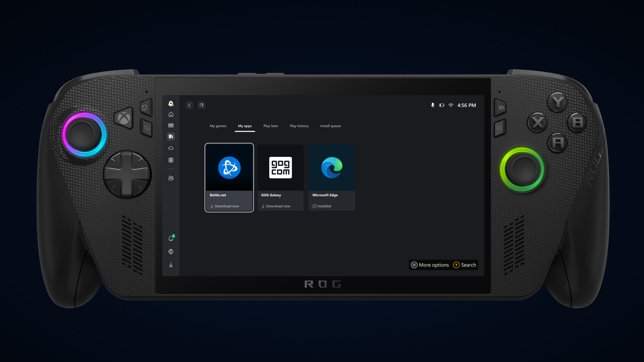Click the notifications bell showing 4 alerts
644x362 pixels.
(171, 238)
